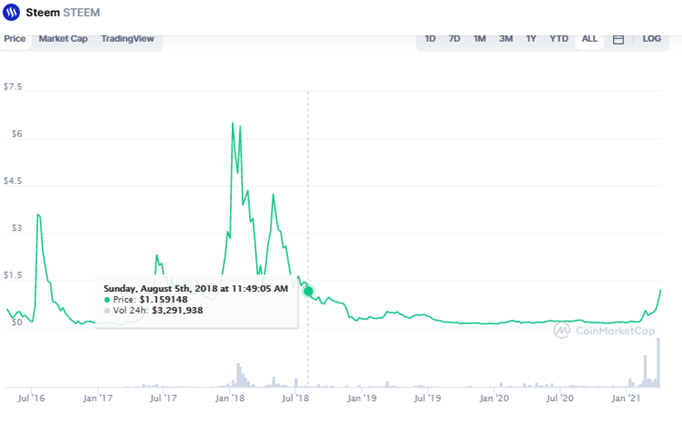This screenshot has height=424, width=682.
Task: Click the Jul '18 x-axis label
Action: [295, 398]
